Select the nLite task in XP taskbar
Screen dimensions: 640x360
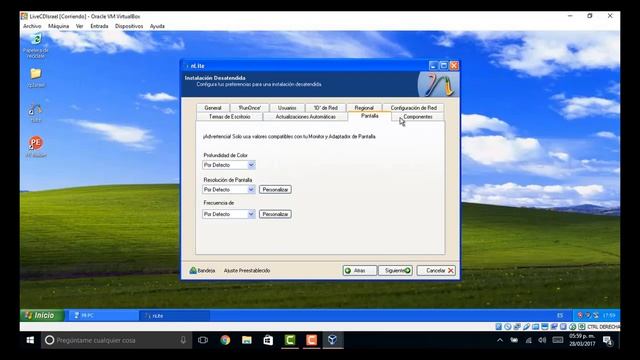point(175,316)
